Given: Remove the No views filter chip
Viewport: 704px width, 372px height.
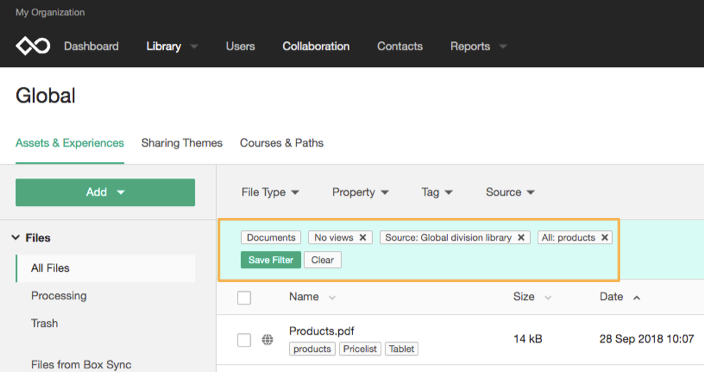Looking at the screenshot, I should click(x=363, y=237).
